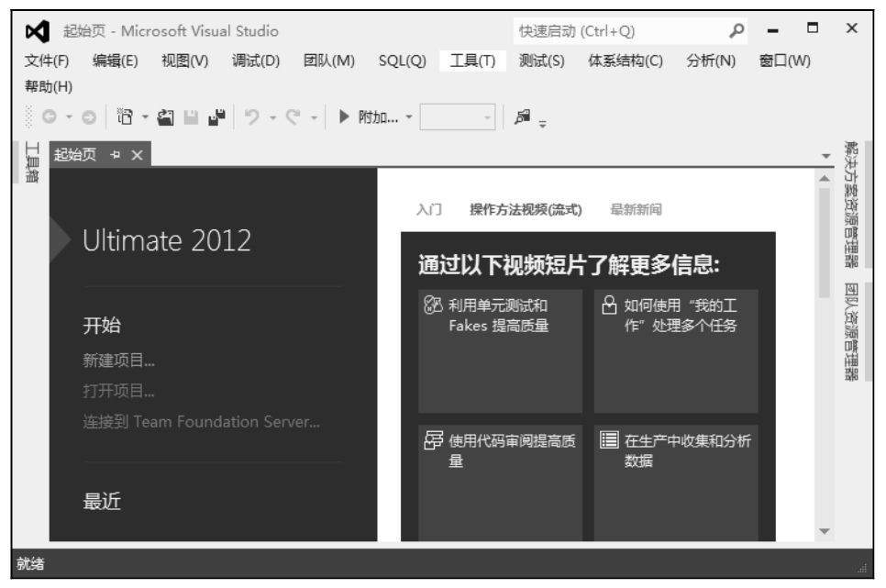Click icon beside 利用单元测试和 Fakes 提高质量

[433, 305]
